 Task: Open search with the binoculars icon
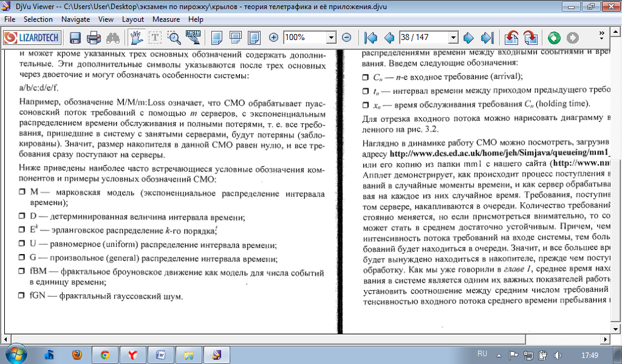pos(112,38)
